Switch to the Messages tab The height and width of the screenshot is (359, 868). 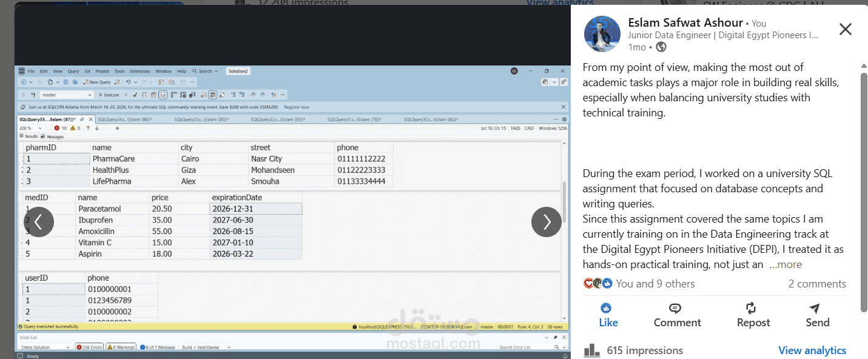tap(52, 136)
